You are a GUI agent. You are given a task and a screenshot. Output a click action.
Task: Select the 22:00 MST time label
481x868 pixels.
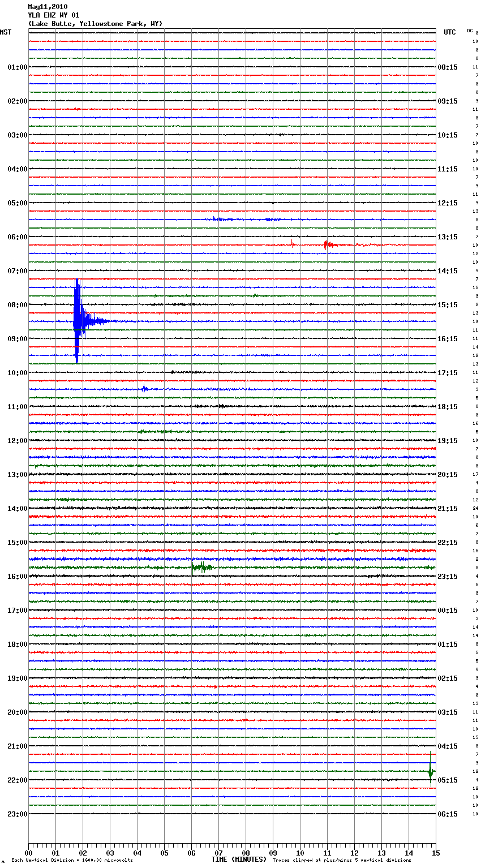18,780
